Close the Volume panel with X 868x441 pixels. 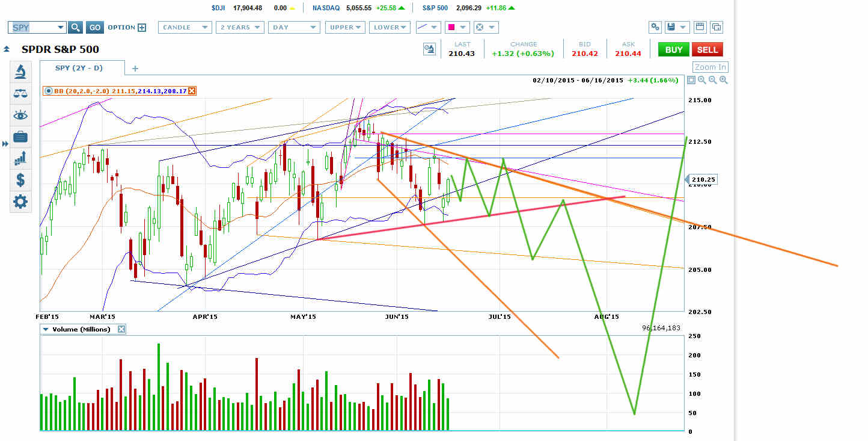click(x=121, y=329)
